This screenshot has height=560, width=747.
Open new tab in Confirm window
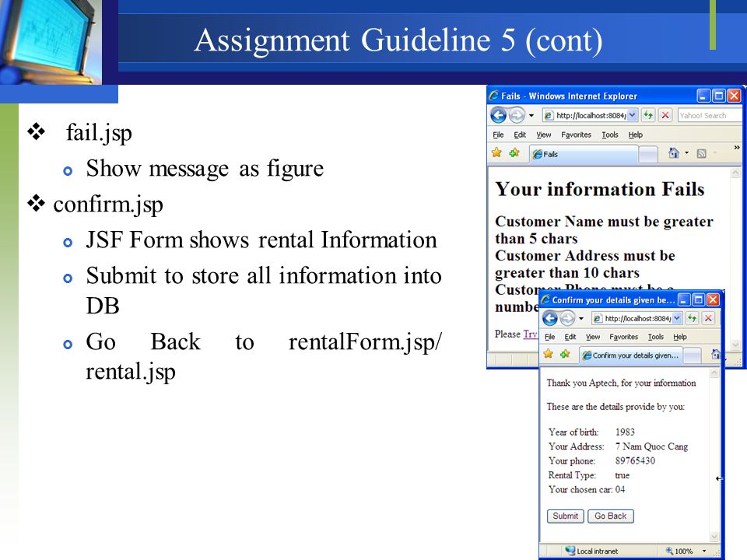coord(693,355)
